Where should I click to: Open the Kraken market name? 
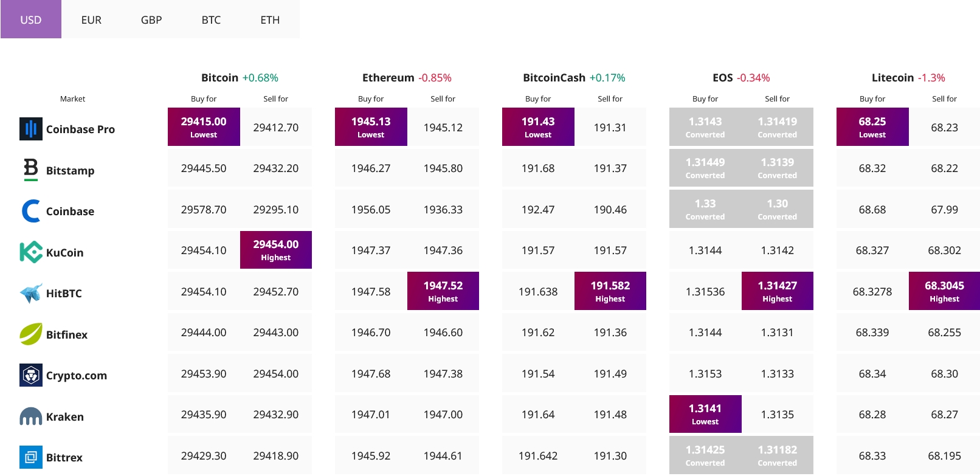[65, 417]
